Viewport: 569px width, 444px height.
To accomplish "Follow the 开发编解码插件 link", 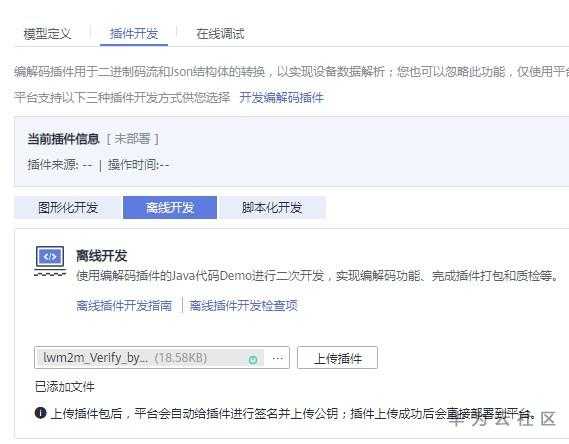I will coord(281,98).
